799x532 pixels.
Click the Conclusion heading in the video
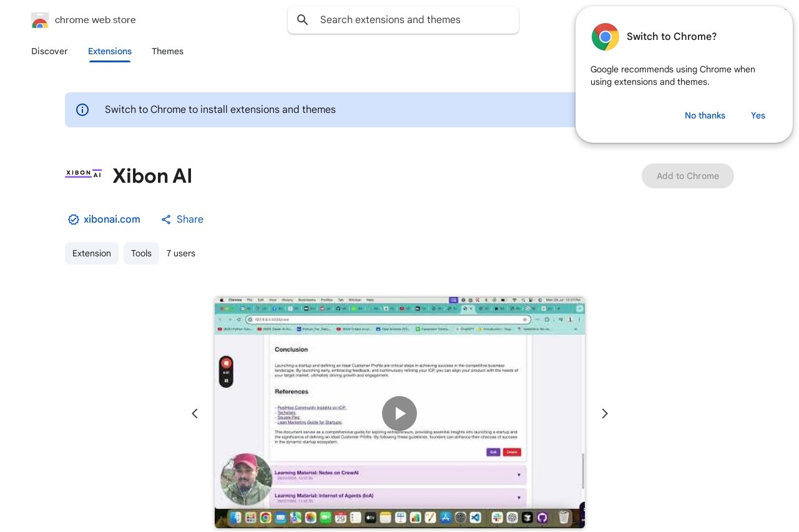click(292, 349)
